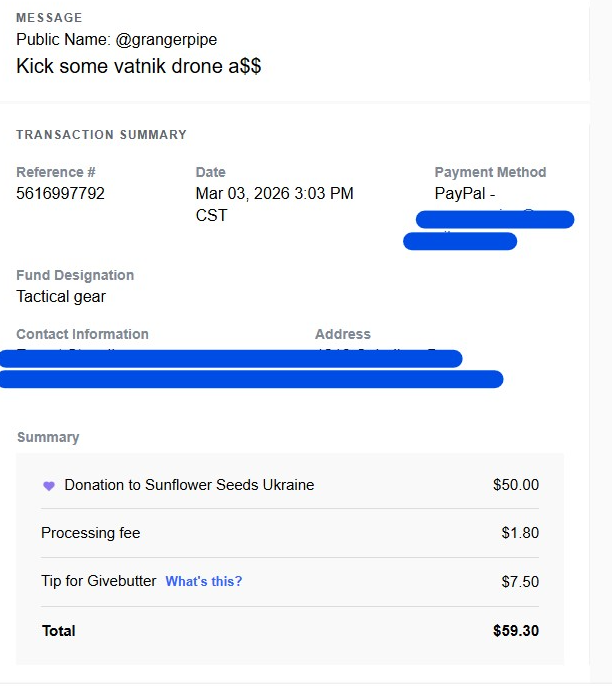The width and height of the screenshot is (612, 686).
Task: Select the $50.00 donation amount
Action: pyautogui.click(x=515, y=485)
